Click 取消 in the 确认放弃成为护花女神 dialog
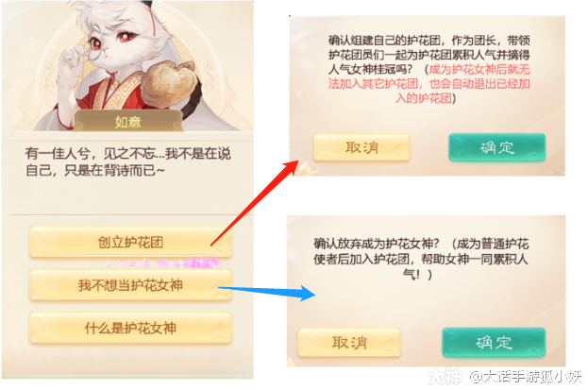Image resolution: width=588 pixels, height=390 pixels. point(349,343)
